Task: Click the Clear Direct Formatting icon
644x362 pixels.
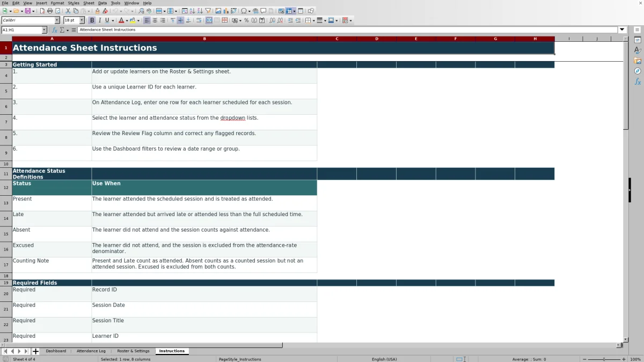Action: point(105,11)
